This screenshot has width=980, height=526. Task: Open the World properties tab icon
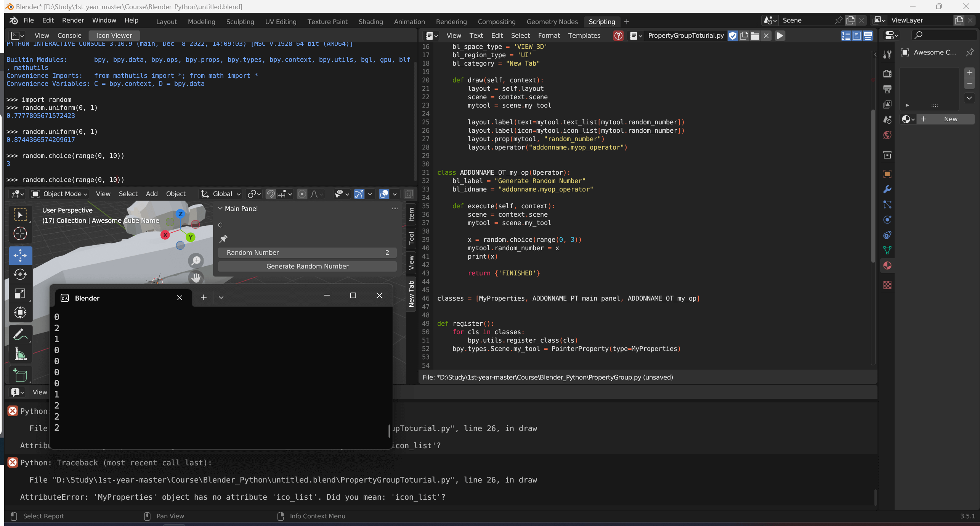(887, 135)
